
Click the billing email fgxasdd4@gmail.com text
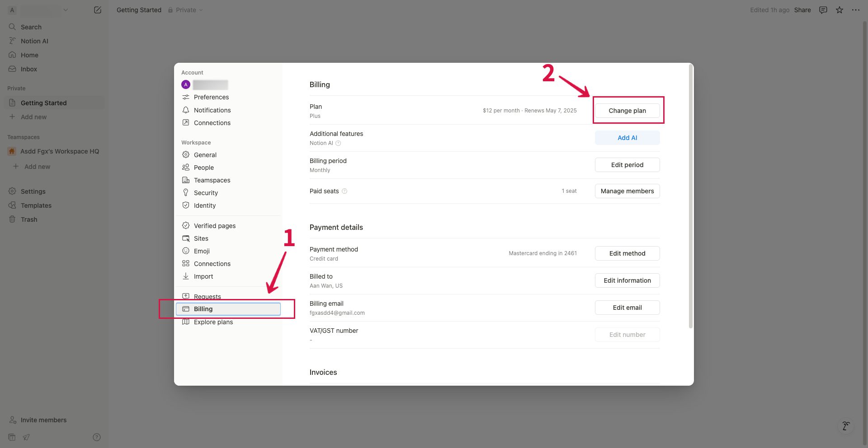(337, 313)
